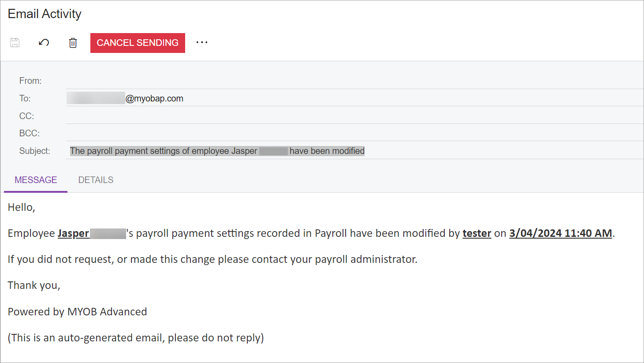Click the tester user link
Image resolution: width=644 pixels, height=363 pixels.
coord(476,233)
